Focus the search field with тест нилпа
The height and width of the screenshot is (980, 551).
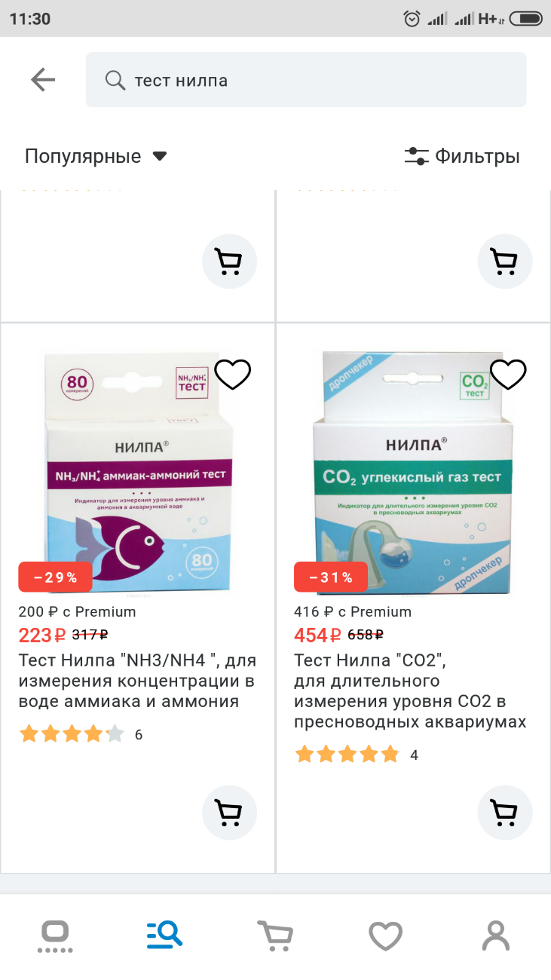click(x=306, y=80)
